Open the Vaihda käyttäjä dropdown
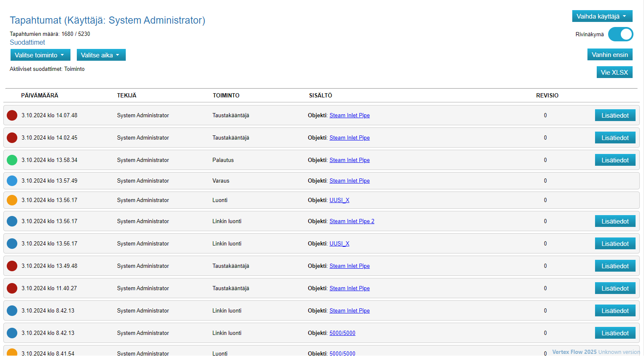The image size is (644, 356). coord(602,16)
